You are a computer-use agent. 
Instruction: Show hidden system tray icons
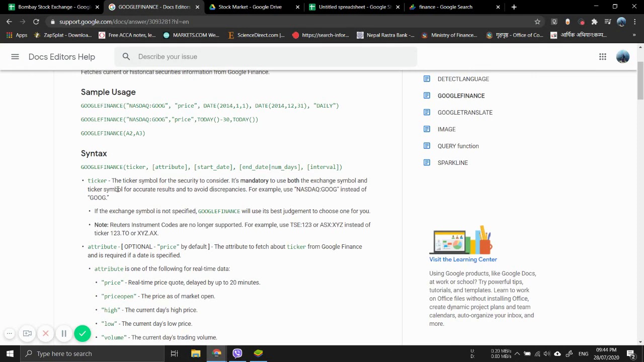(x=517, y=353)
